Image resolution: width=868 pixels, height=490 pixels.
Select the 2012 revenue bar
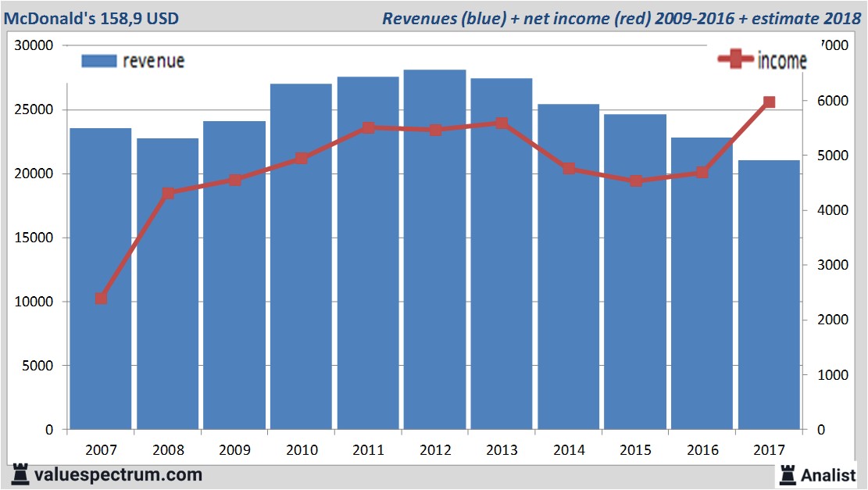click(434, 249)
